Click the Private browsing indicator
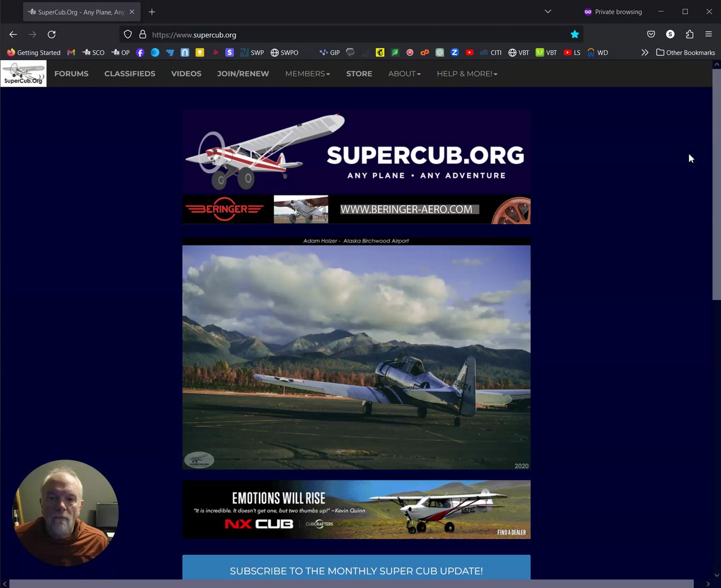Screen dimensions: 721x588 (x=613, y=12)
